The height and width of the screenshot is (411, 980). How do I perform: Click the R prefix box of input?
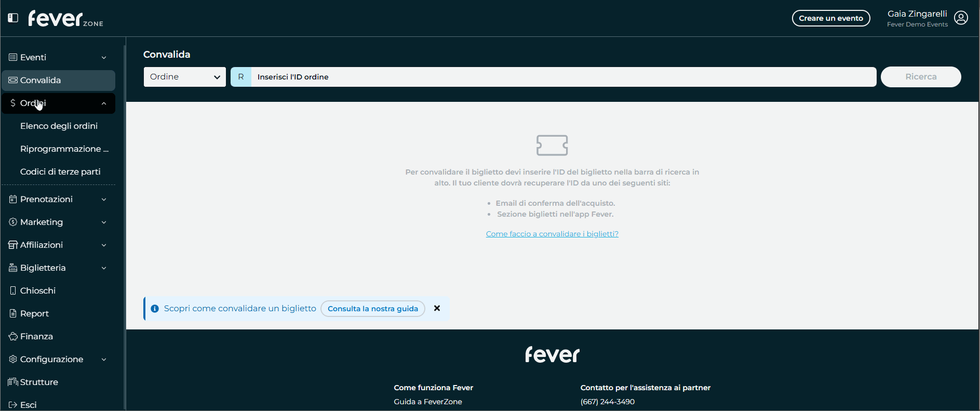[x=241, y=77]
